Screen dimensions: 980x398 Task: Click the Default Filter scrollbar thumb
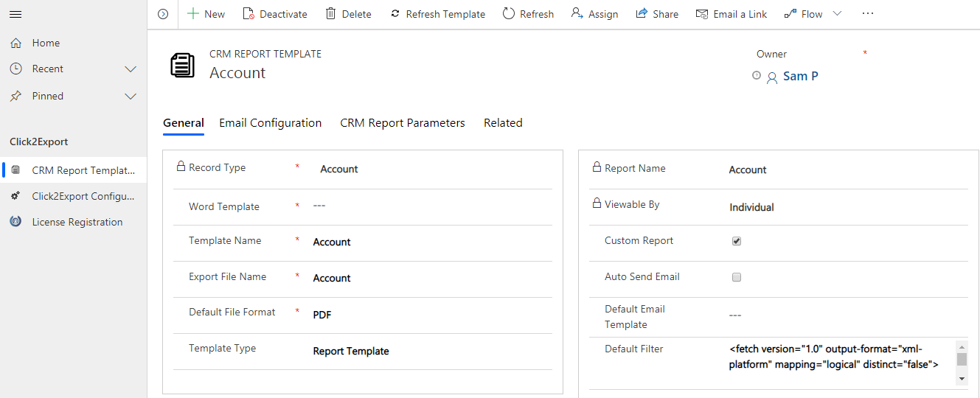pos(962,359)
